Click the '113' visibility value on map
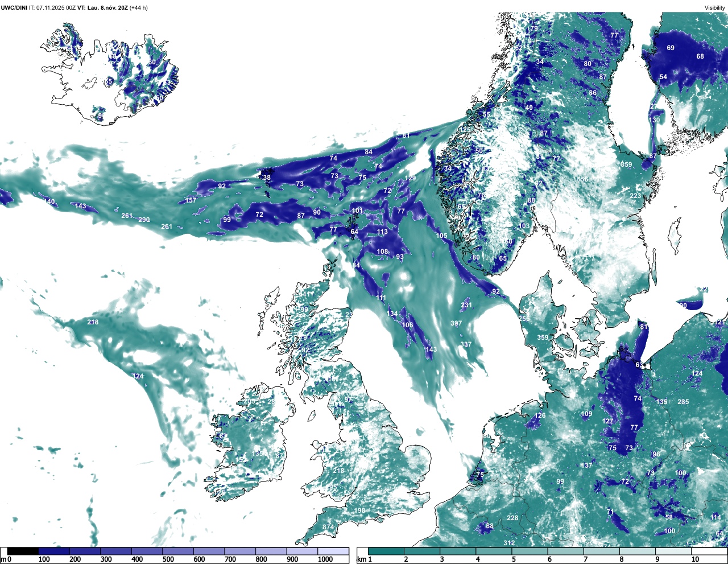Screen dimensions: 728x564 click(x=382, y=232)
